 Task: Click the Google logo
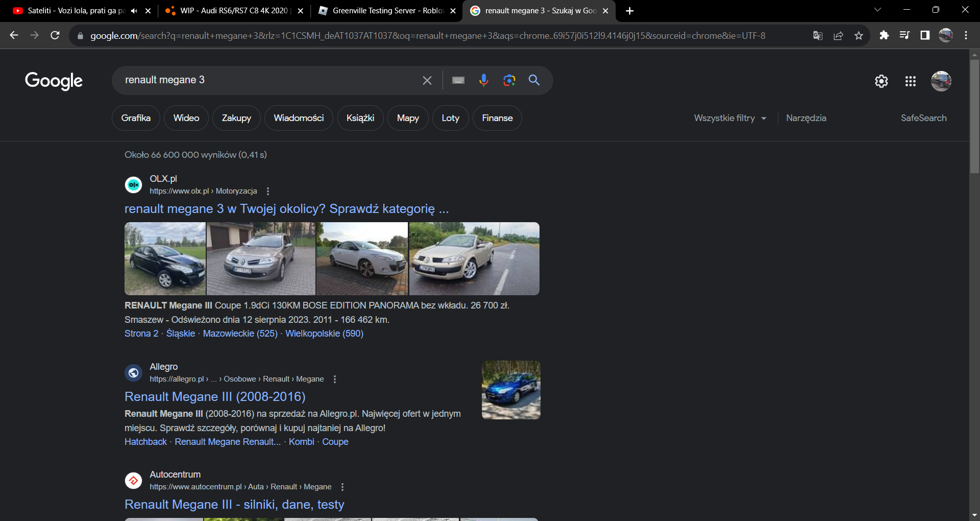[54, 81]
